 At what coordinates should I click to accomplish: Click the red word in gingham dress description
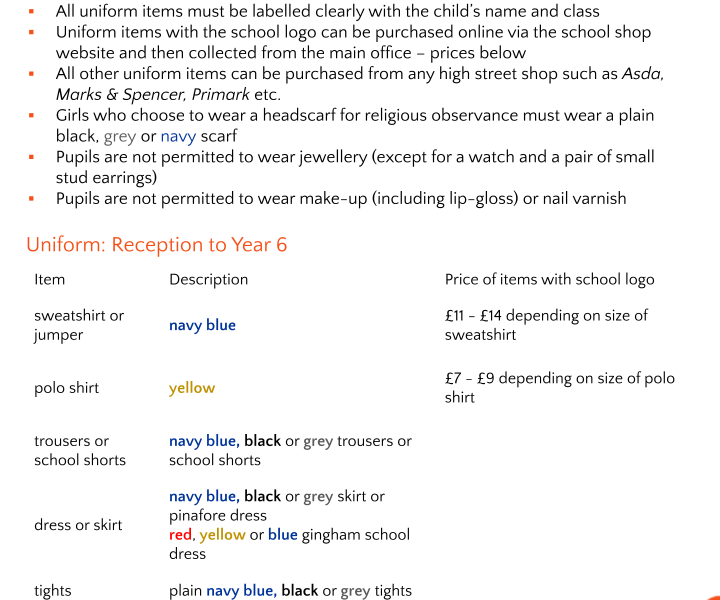tap(179, 535)
